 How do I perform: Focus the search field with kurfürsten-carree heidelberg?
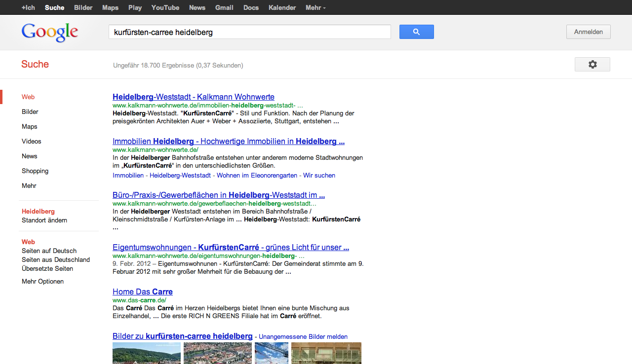click(250, 32)
